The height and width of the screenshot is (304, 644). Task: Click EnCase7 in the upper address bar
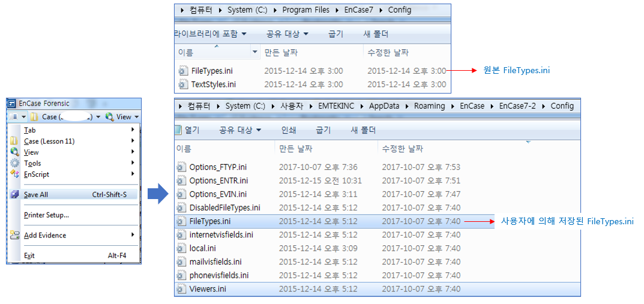tap(358, 10)
